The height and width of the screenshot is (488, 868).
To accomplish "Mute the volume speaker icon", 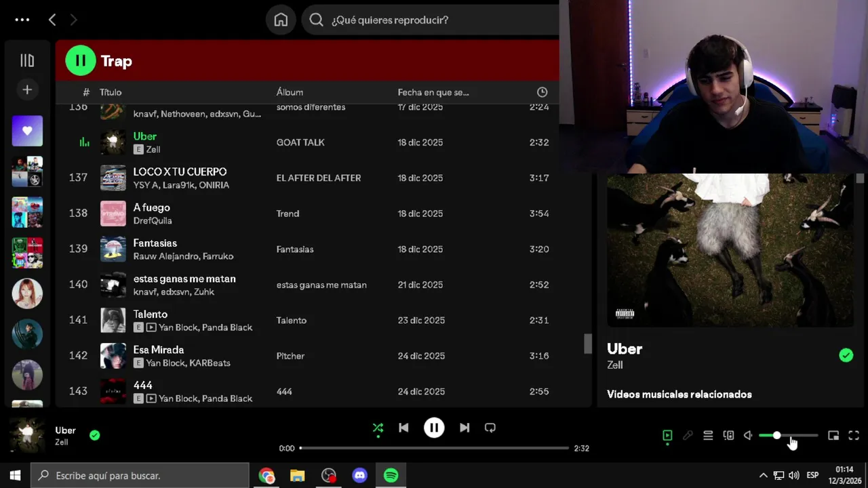I will [x=748, y=436].
